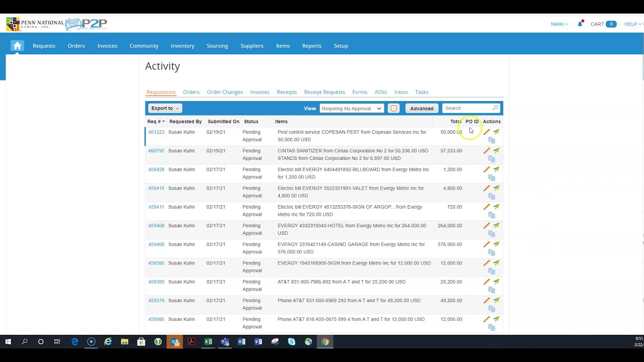
Task: Open requisition link 459406
Action: (156, 244)
